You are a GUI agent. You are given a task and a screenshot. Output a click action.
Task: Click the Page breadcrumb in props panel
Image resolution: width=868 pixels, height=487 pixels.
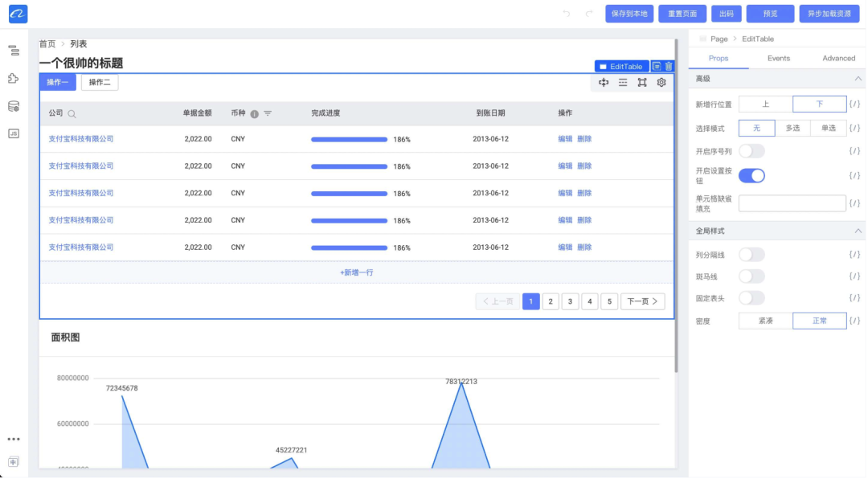click(719, 39)
